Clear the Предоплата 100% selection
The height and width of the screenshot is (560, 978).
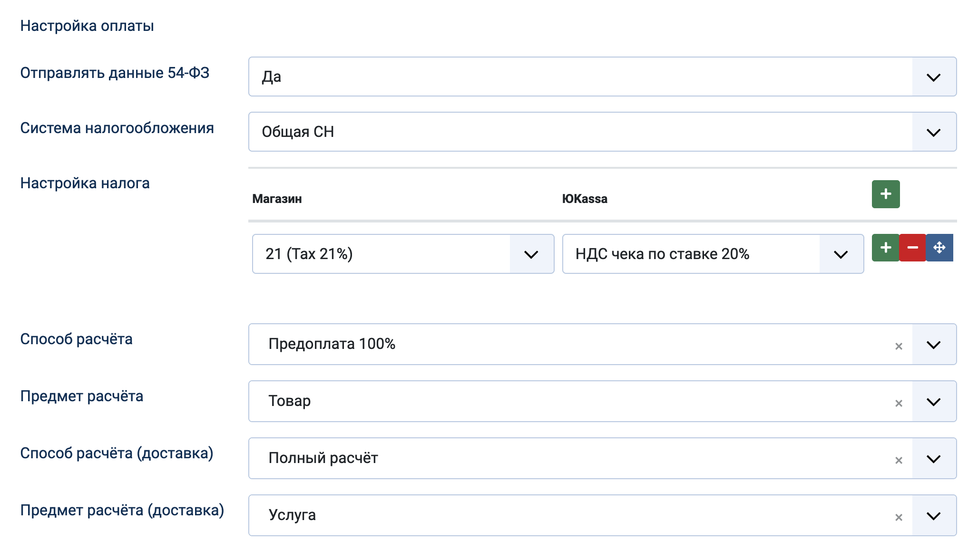pyautogui.click(x=899, y=346)
